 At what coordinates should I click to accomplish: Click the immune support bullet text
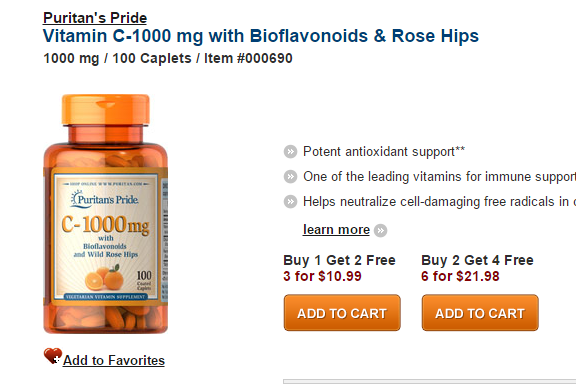pyautogui.click(x=439, y=177)
